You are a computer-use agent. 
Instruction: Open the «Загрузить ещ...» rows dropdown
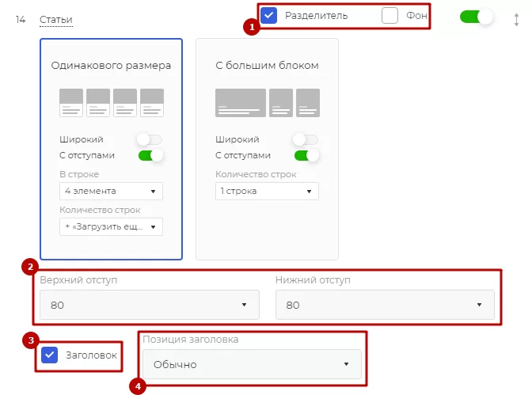click(x=111, y=226)
